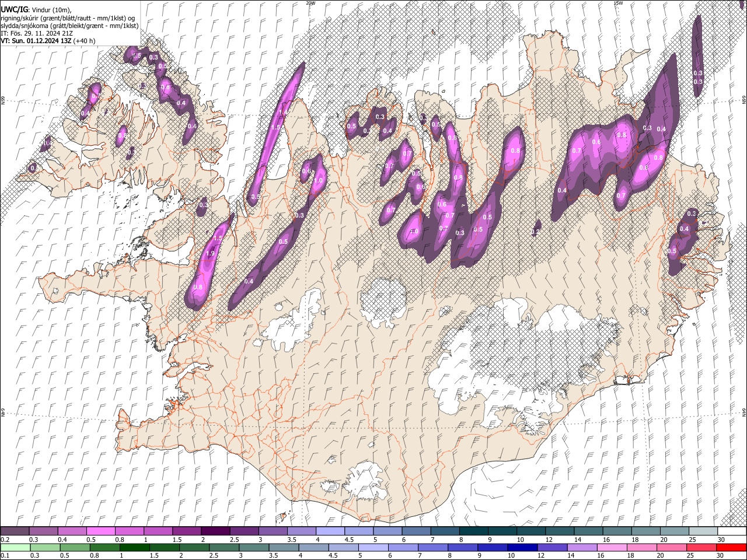747x560 pixels.
Task: Select the rain legend swatch between 5 and 6
Action: (x=373, y=547)
